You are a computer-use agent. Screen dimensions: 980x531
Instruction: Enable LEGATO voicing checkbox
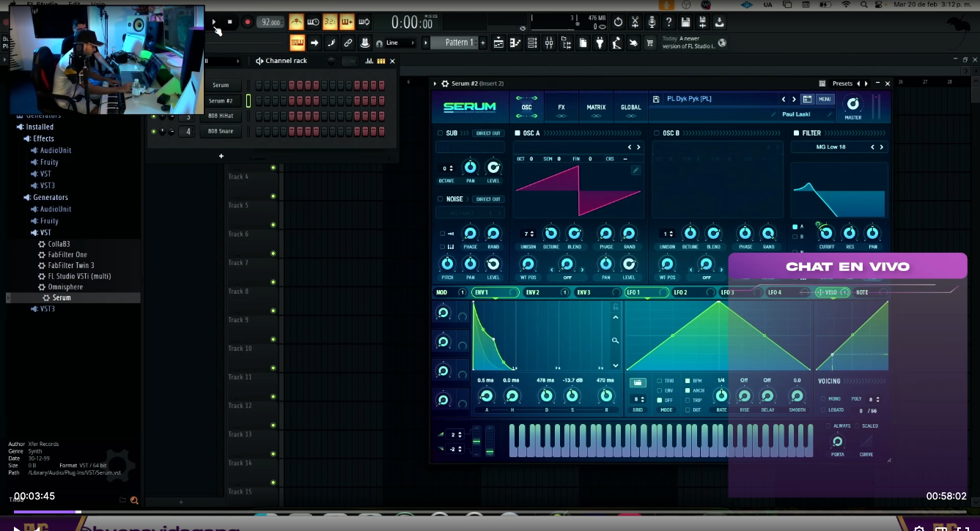point(823,410)
